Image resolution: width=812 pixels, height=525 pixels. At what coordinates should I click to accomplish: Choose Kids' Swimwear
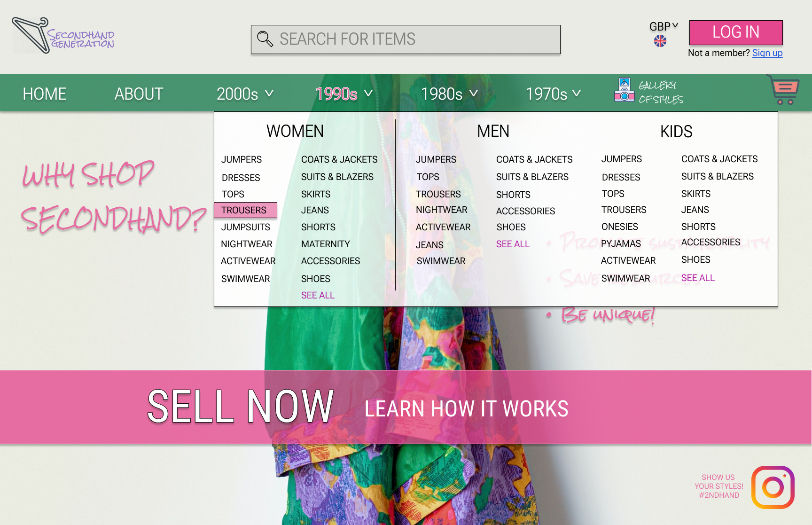tap(626, 279)
